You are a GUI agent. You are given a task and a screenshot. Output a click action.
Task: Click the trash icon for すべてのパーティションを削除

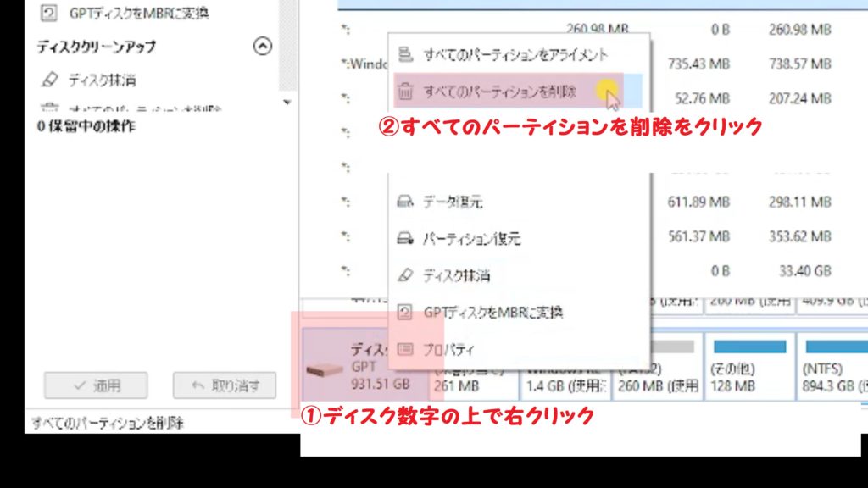(x=405, y=89)
